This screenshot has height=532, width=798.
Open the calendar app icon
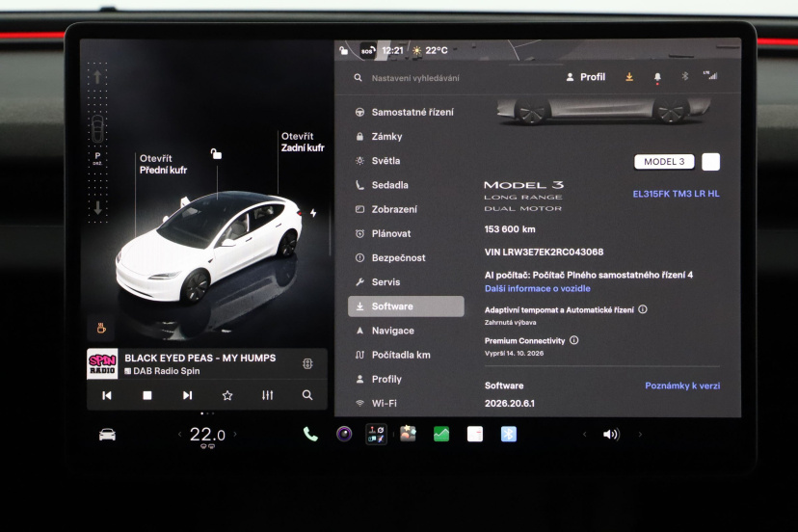point(475,435)
